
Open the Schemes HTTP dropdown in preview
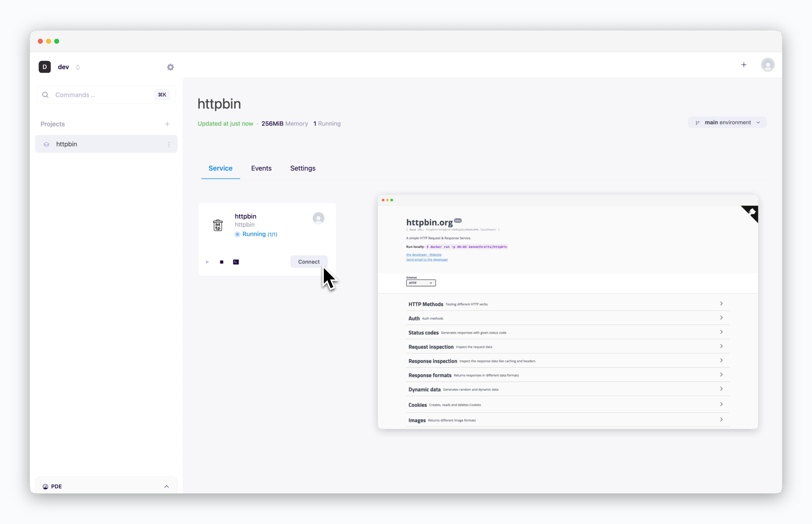click(x=421, y=283)
